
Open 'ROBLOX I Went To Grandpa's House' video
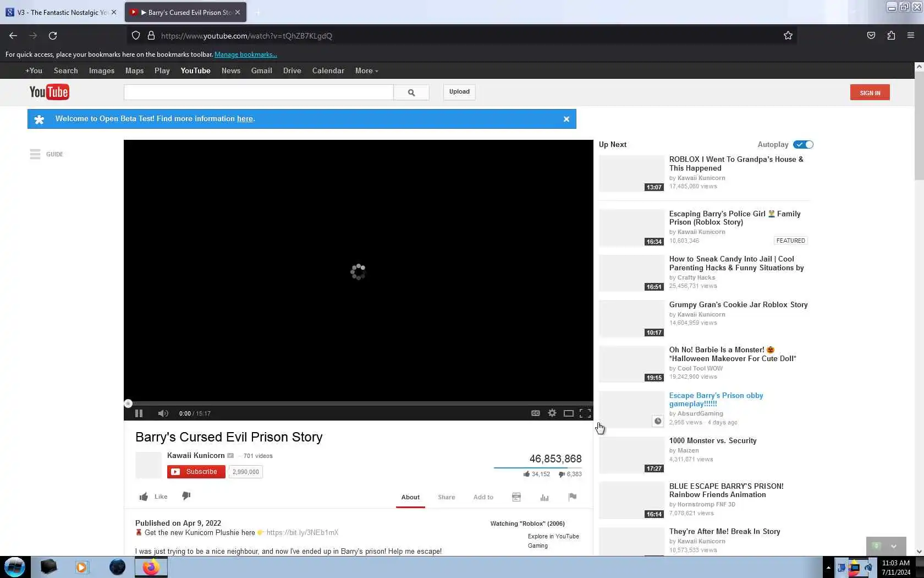click(x=736, y=163)
